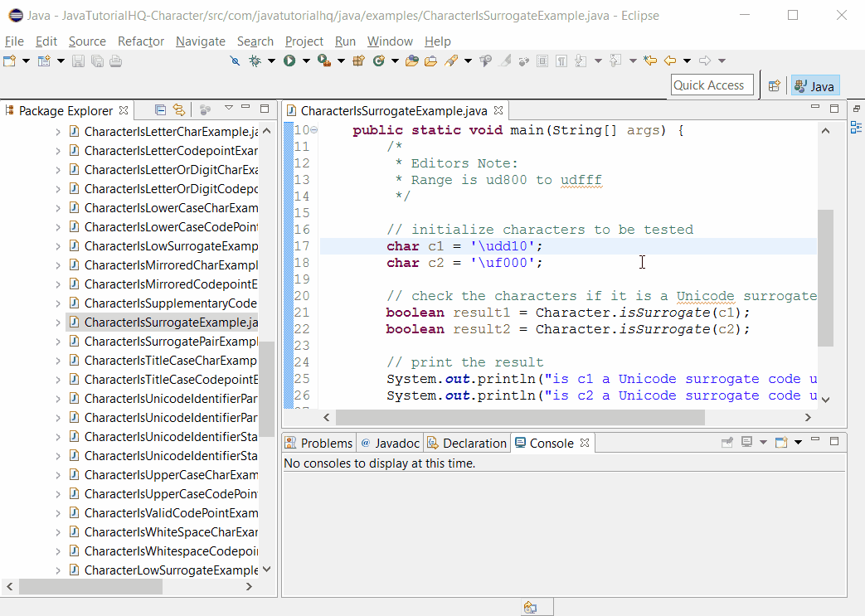Screen dimensions: 865x616
Task: Toggle Skip All Breakpoints
Action: coord(235,61)
